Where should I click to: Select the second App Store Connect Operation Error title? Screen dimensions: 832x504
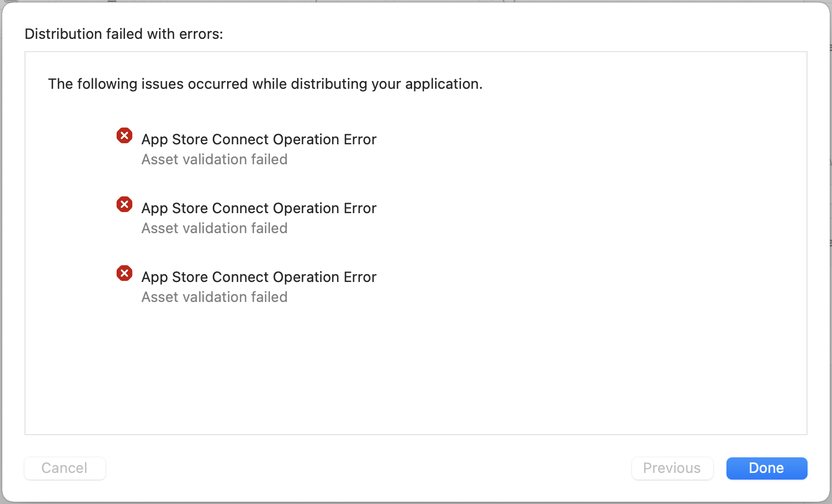pos(259,208)
